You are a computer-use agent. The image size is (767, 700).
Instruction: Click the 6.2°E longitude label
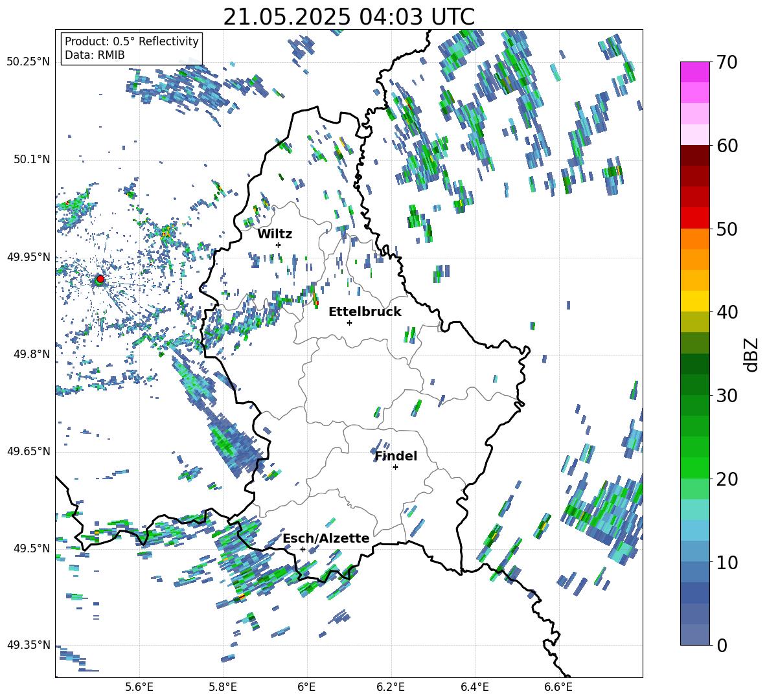click(391, 687)
